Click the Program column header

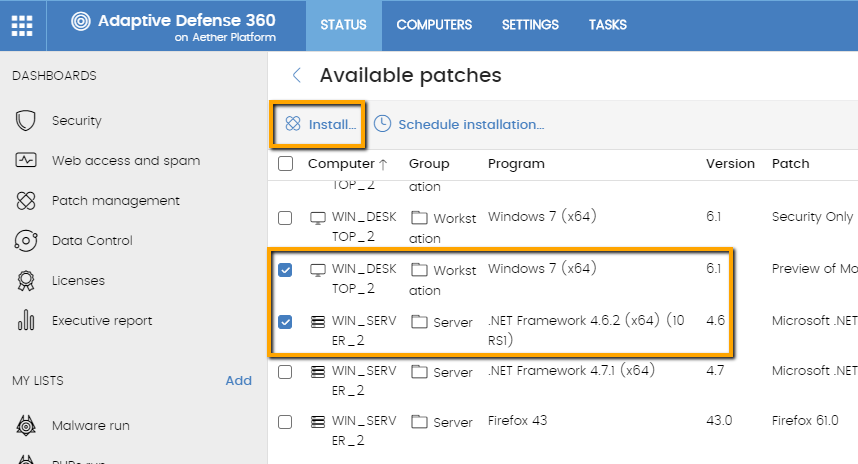[x=516, y=164]
